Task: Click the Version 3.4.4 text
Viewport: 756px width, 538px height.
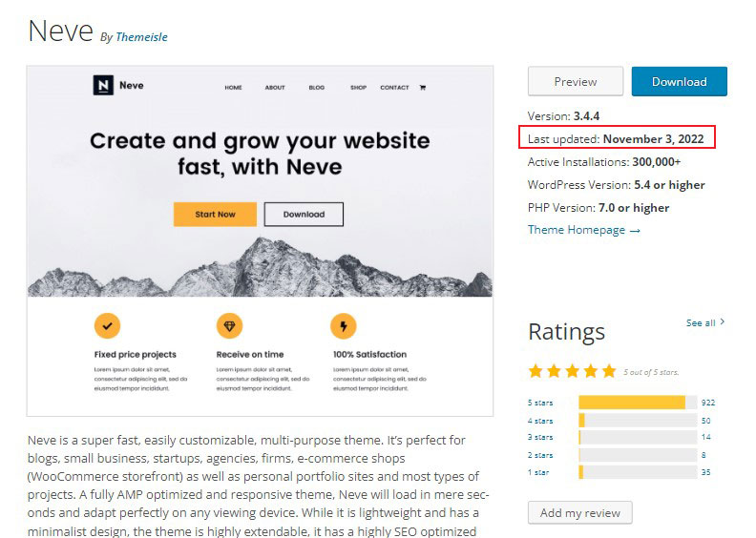Action: coord(563,116)
